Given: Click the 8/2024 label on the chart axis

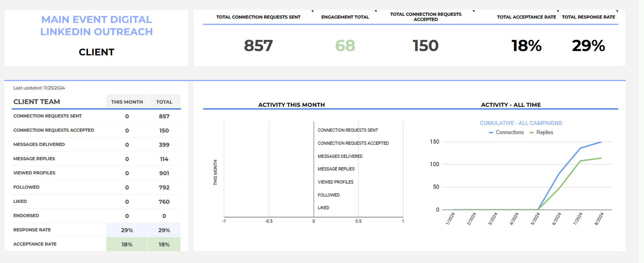Looking at the screenshot, I should click(599, 219).
